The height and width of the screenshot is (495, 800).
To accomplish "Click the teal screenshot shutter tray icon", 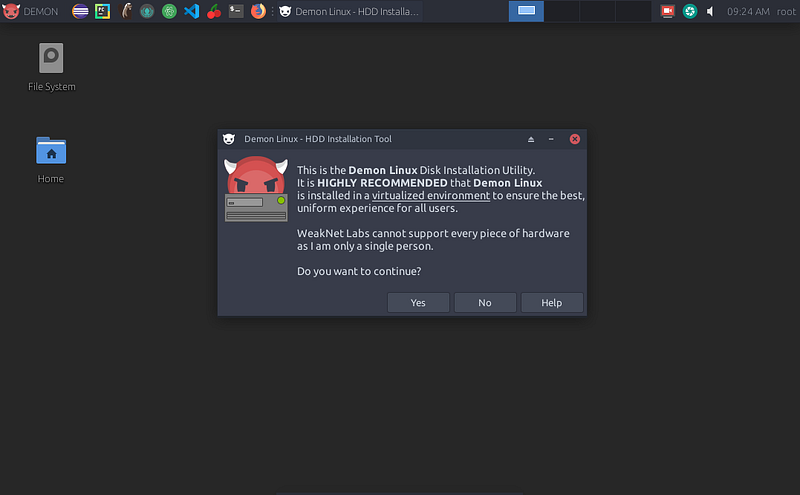I will click(x=690, y=11).
